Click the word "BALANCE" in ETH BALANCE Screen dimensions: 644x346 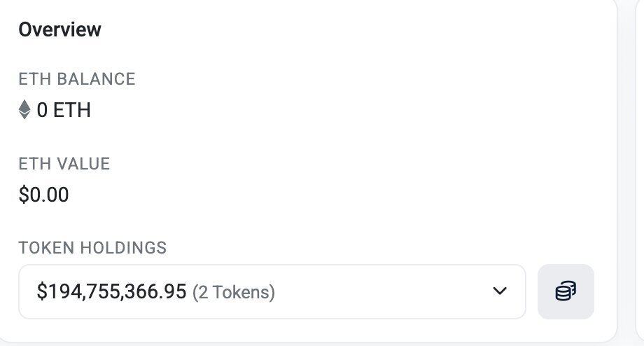96,79
